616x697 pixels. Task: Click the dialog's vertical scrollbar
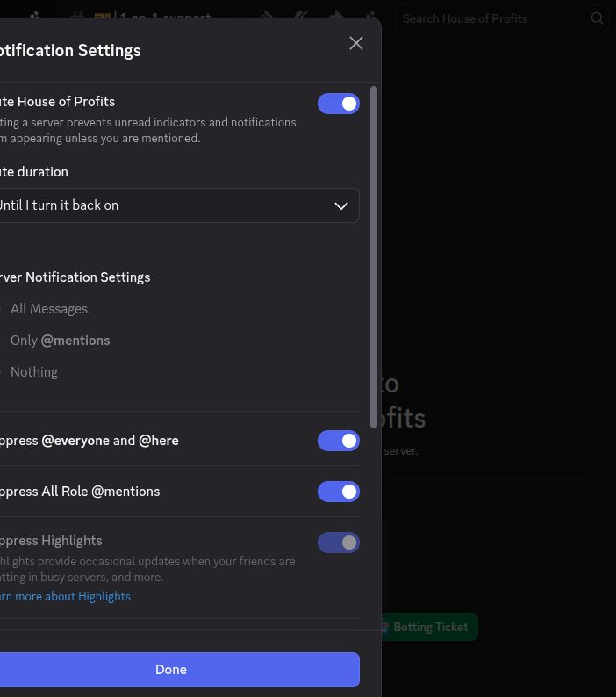click(x=374, y=257)
